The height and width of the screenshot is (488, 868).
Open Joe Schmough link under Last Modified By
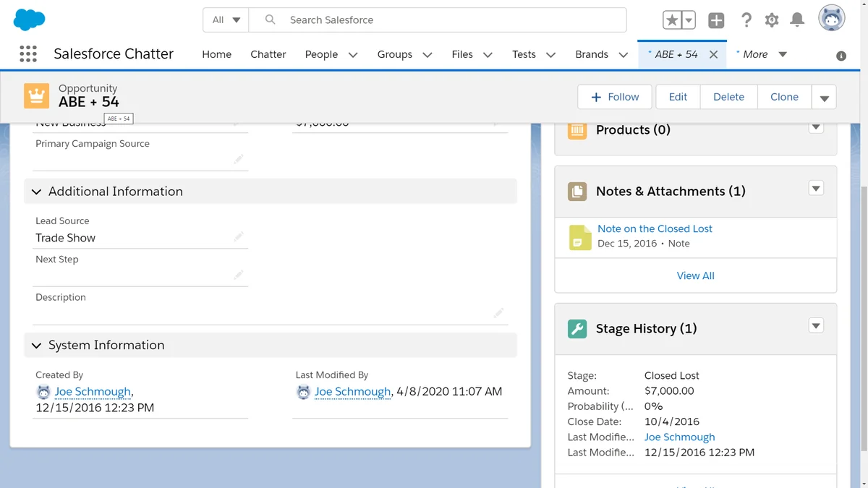(352, 392)
